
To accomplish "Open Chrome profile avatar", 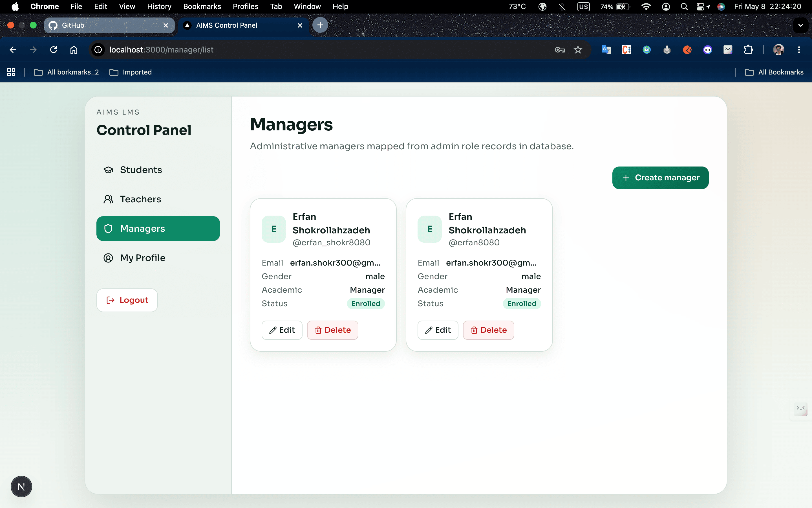I will [778, 50].
